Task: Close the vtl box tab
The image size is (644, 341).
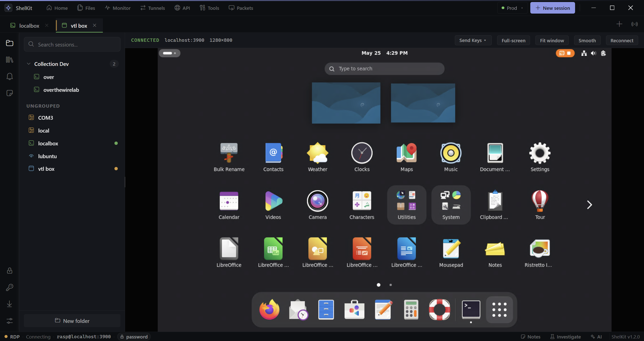Action: point(95,25)
